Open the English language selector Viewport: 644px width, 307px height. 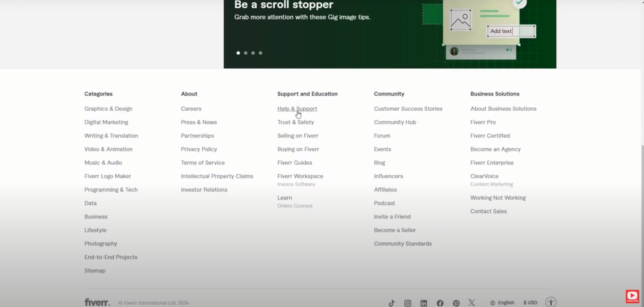pyautogui.click(x=502, y=303)
